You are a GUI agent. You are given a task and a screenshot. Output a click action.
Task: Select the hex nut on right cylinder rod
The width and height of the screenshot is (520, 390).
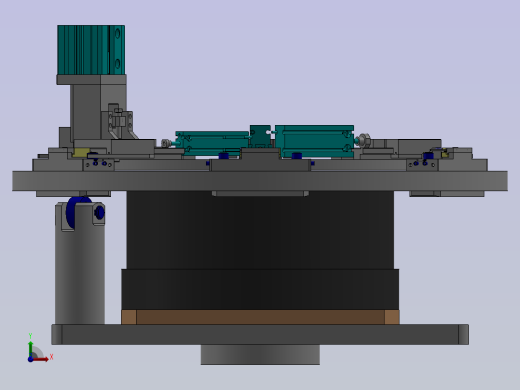tap(364, 140)
